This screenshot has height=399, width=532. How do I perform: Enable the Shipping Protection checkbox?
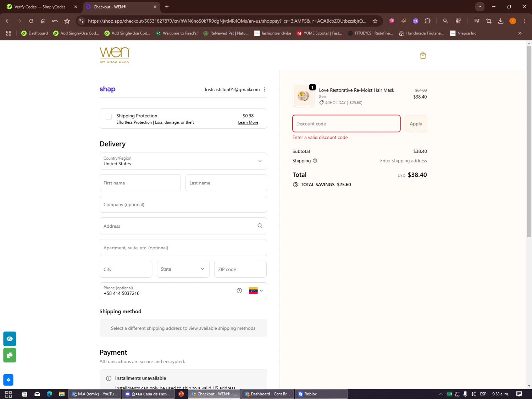[109, 117]
